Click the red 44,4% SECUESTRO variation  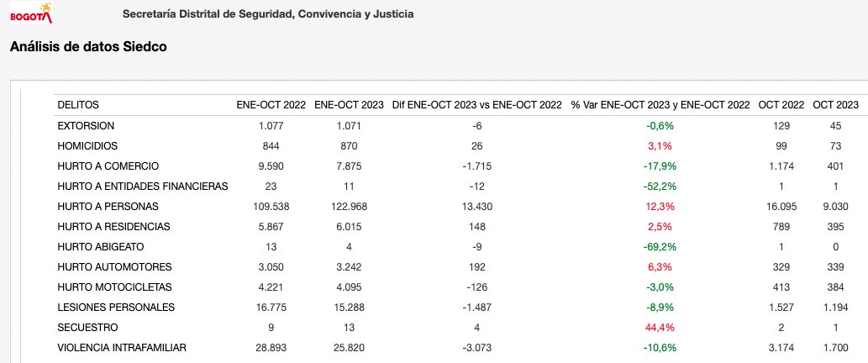pos(660,328)
